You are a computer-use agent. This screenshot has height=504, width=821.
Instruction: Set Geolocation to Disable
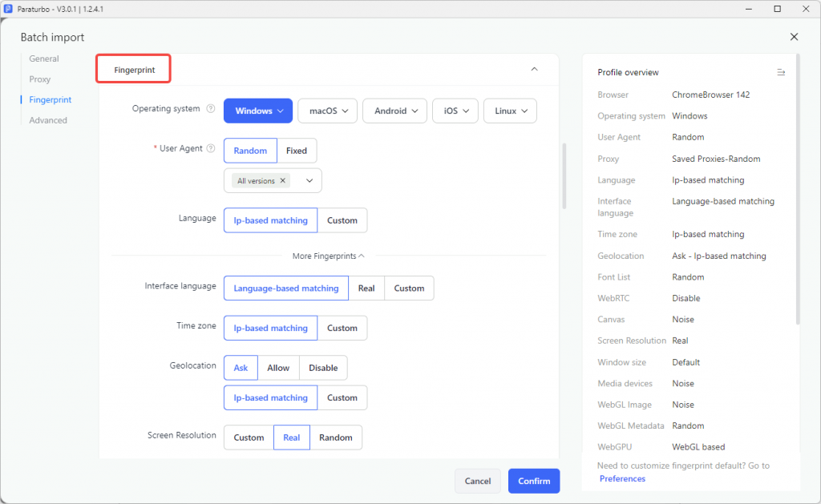(323, 368)
